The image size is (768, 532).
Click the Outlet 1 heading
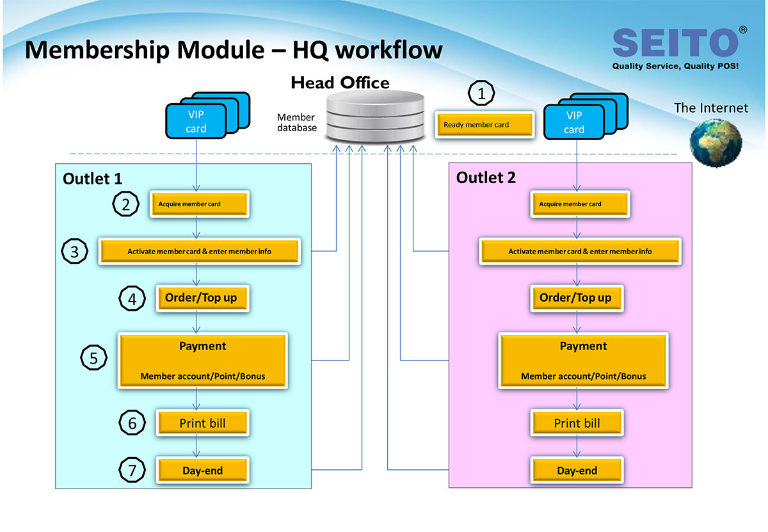coord(92,179)
